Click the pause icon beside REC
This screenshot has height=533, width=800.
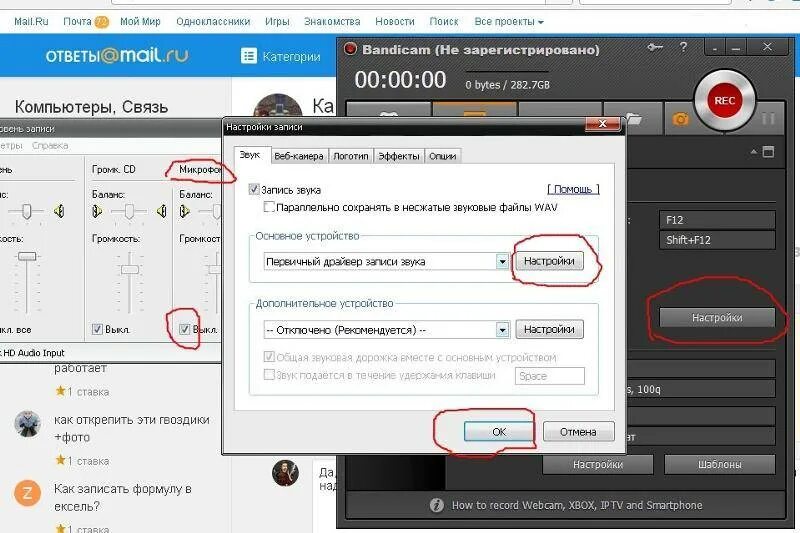pyautogui.click(x=768, y=119)
